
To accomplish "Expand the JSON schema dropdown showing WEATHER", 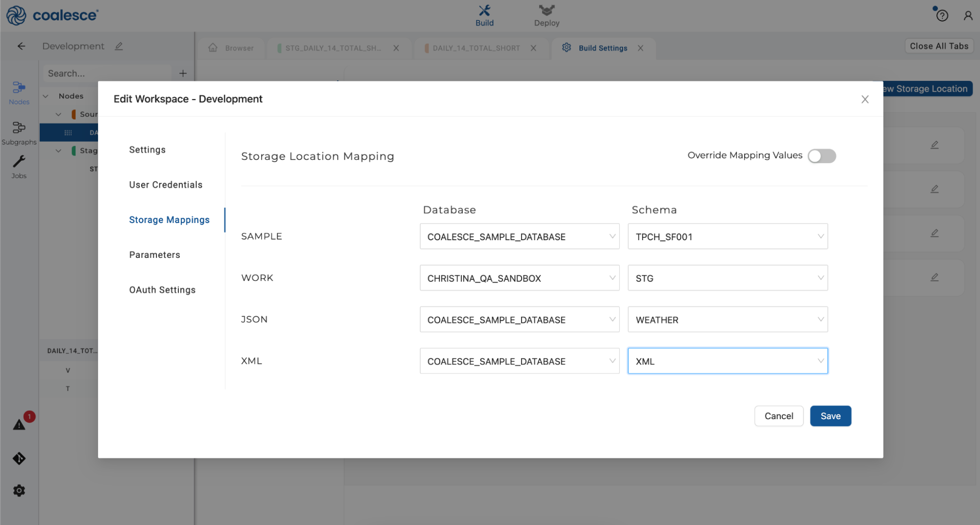I will coord(728,320).
